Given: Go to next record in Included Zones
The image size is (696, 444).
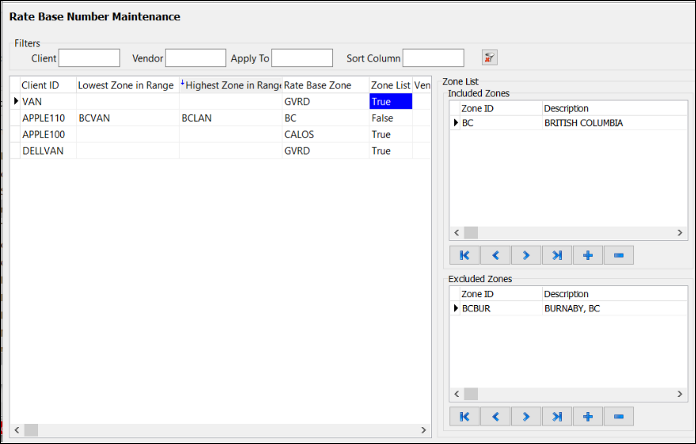Looking at the screenshot, I should (x=526, y=255).
